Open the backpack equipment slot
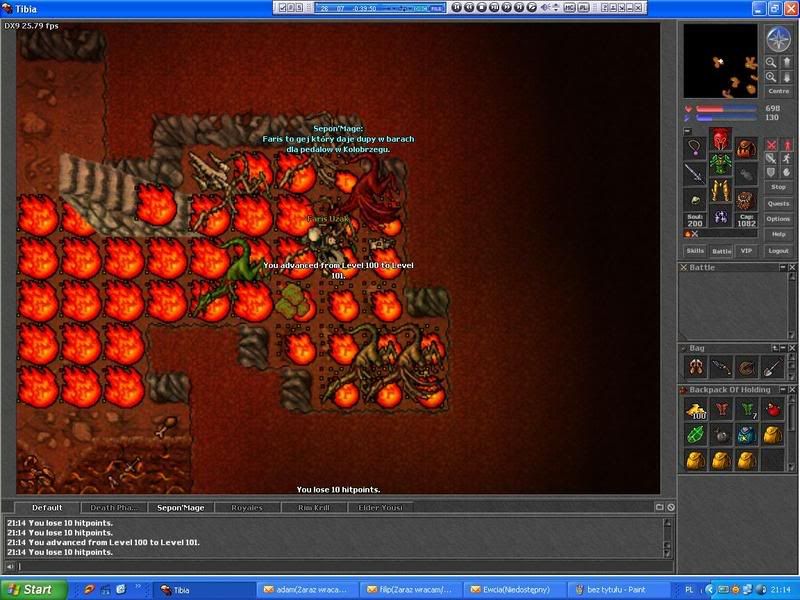800x600 pixels. (x=745, y=148)
